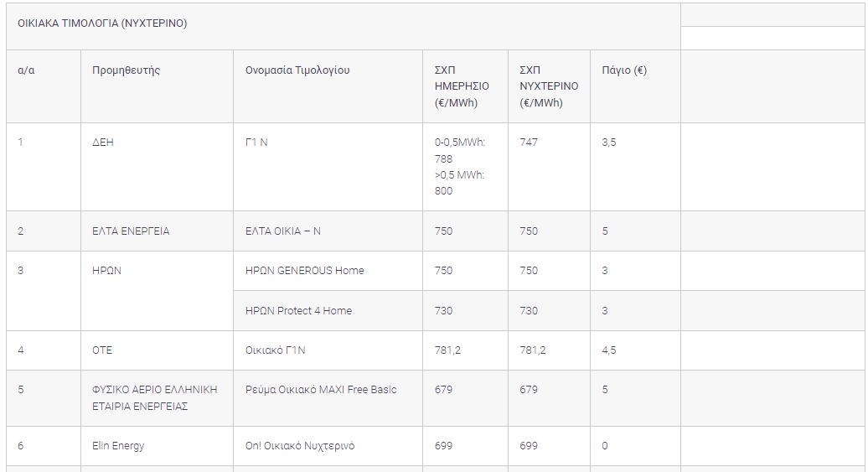Click the ΣΧΠ ΗΜΕΡΗΣΙΟ column header
868x472 pixels.
tap(462, 86)
